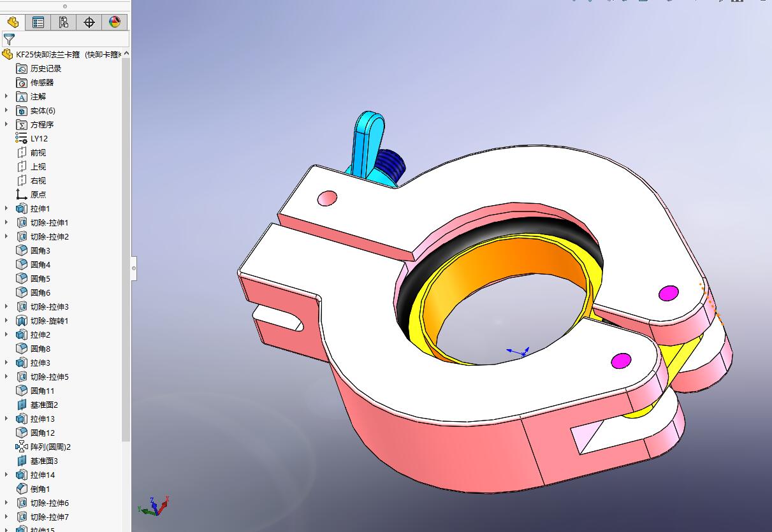Select the 基准面3 reference plane
Screen dimensions: 772x532
pos(38,461)
